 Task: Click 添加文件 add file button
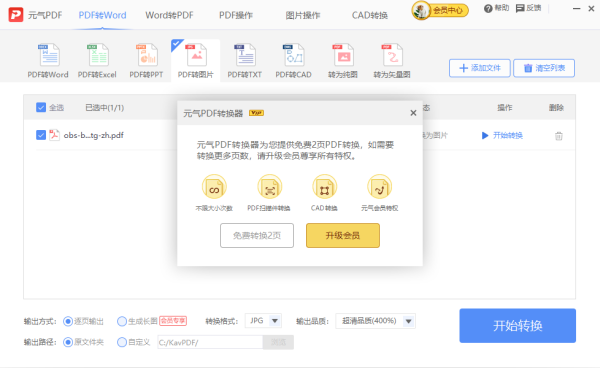coord(479,68)
